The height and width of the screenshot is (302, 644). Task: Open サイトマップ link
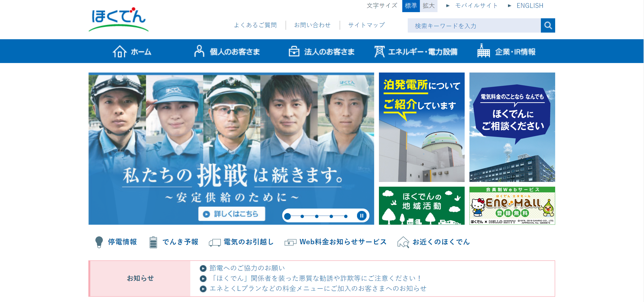click(366, 25)
